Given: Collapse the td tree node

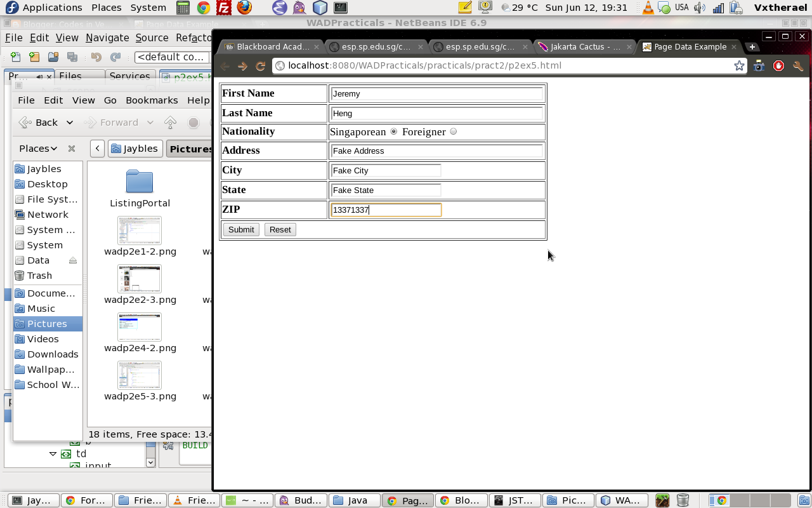Looking at the screenshot, I should click(x=53, y=454).
